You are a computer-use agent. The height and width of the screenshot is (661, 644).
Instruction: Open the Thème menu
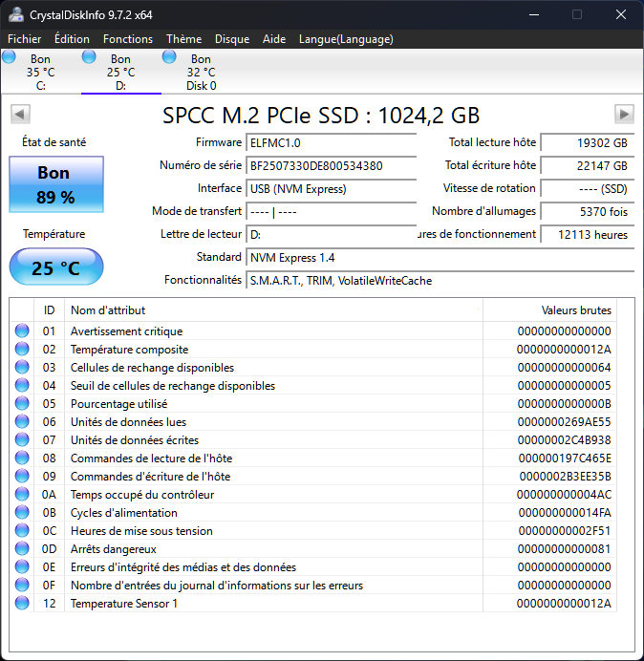coord(183,39)
